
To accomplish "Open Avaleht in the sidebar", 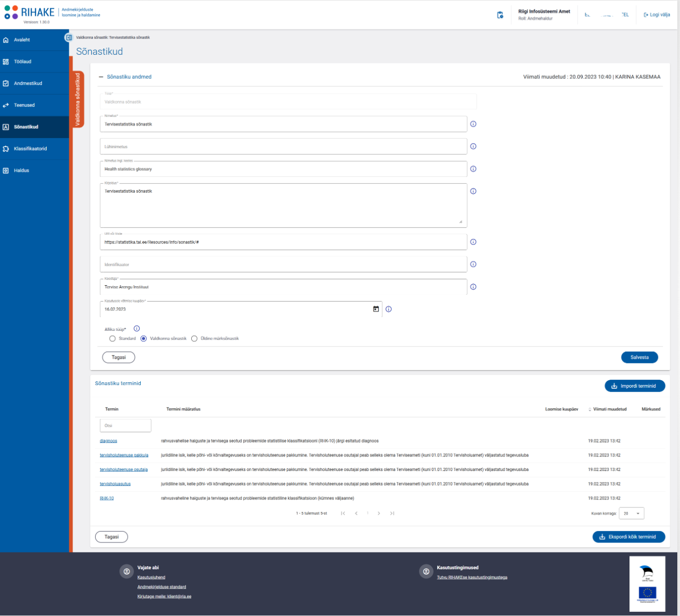I will 34,40.
